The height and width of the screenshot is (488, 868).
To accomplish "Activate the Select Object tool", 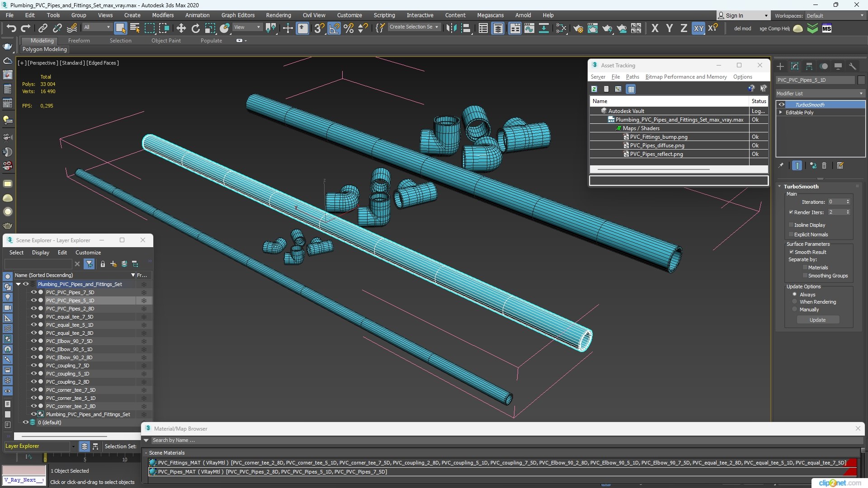I will pos(120,28).
